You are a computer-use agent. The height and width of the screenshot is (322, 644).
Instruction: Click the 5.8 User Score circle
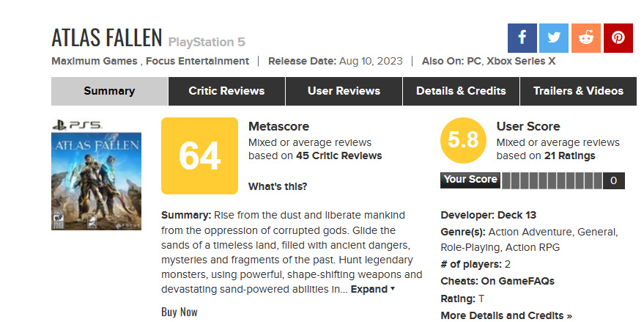point(463,139)
